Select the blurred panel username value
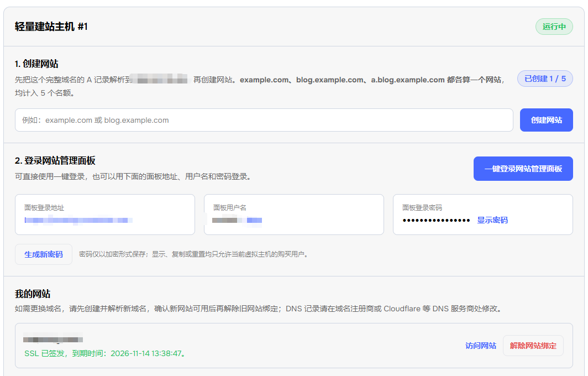The width and height of the screenshot is (588, 376). click(x=237, y=220)
